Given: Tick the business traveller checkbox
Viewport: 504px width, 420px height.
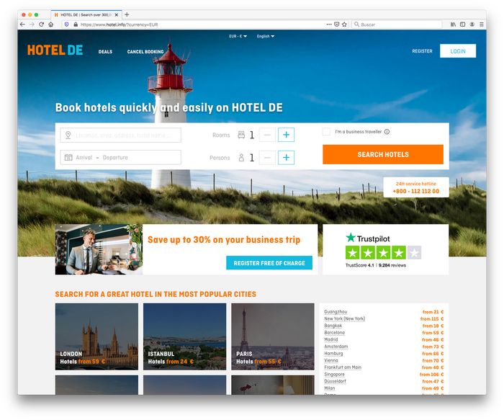Looking at the screenshot, I should (x=326, y=132).
